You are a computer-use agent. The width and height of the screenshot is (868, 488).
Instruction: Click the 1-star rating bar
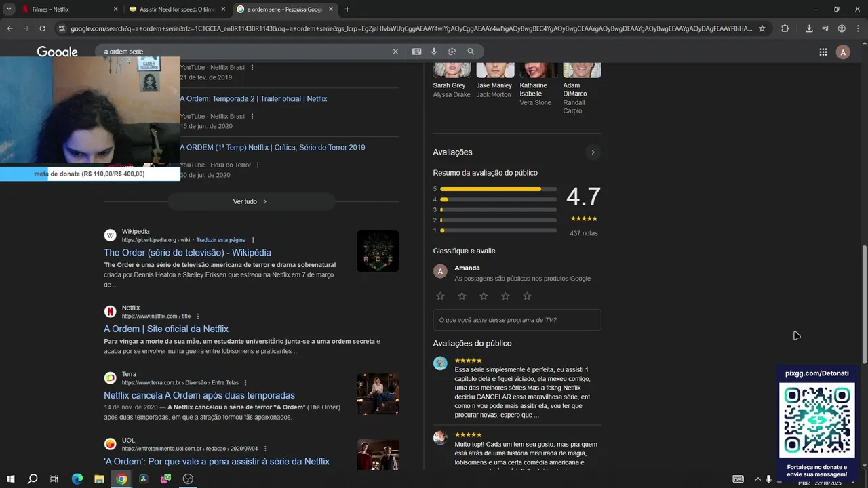click(498, 230)
